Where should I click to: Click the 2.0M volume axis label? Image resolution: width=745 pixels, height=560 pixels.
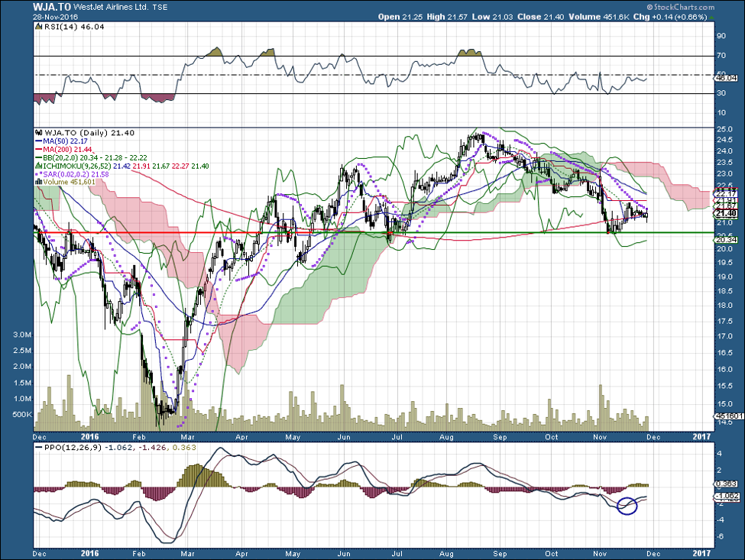pyautogui.click(x=22, y=367)
